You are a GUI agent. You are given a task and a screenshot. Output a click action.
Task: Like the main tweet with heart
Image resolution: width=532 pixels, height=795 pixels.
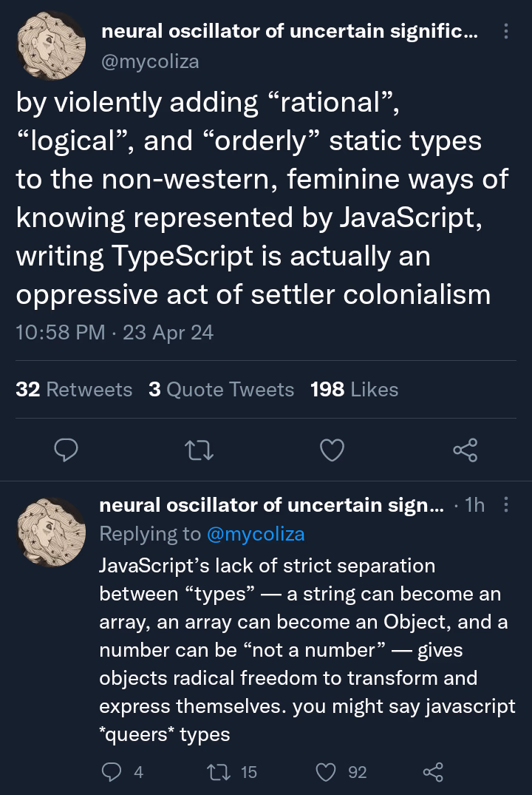[x=332, y=450]
